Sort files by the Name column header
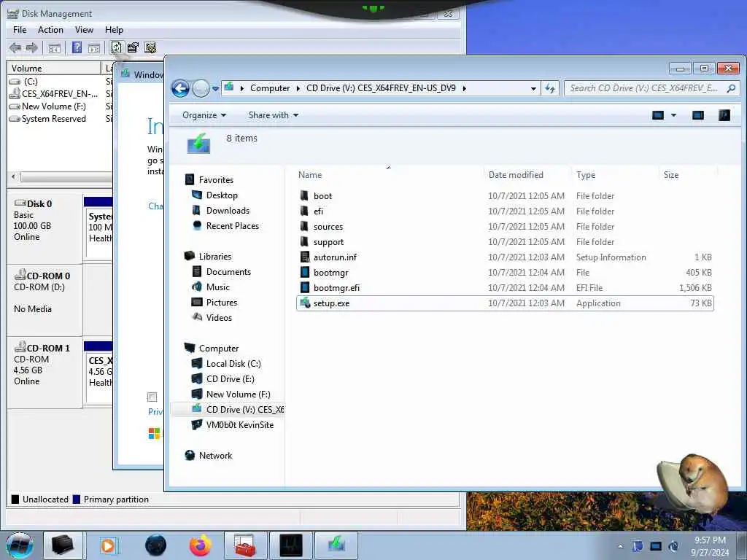747x560 pixels. coord(389,175)
